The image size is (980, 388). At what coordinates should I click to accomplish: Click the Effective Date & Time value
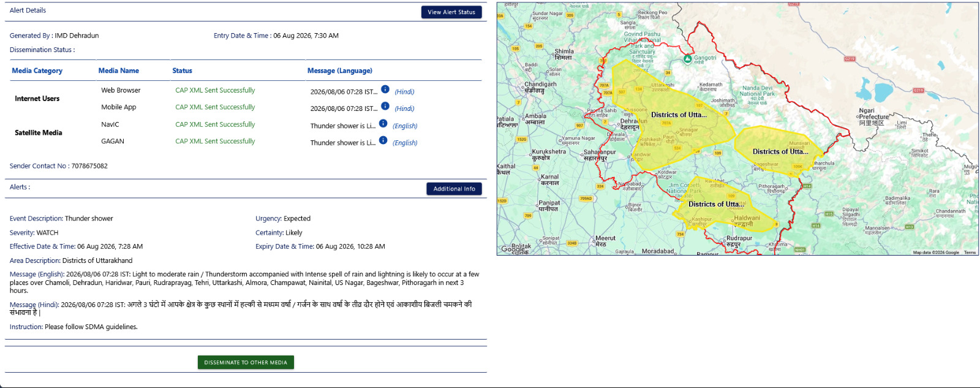110,246
